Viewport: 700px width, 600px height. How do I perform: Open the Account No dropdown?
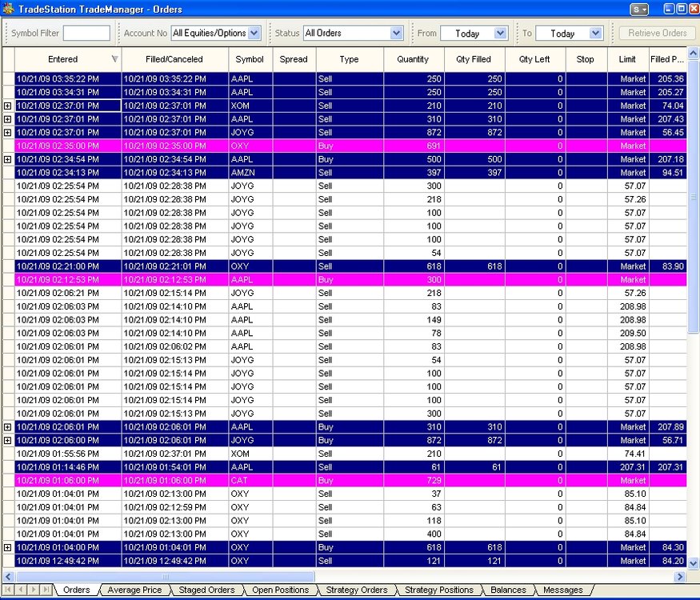coord(254,33)
